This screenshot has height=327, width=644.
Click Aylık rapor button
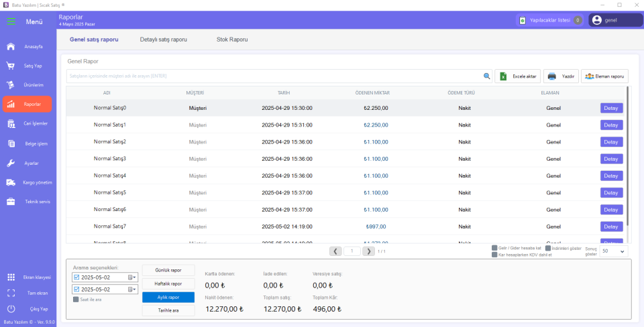[168, 297]
